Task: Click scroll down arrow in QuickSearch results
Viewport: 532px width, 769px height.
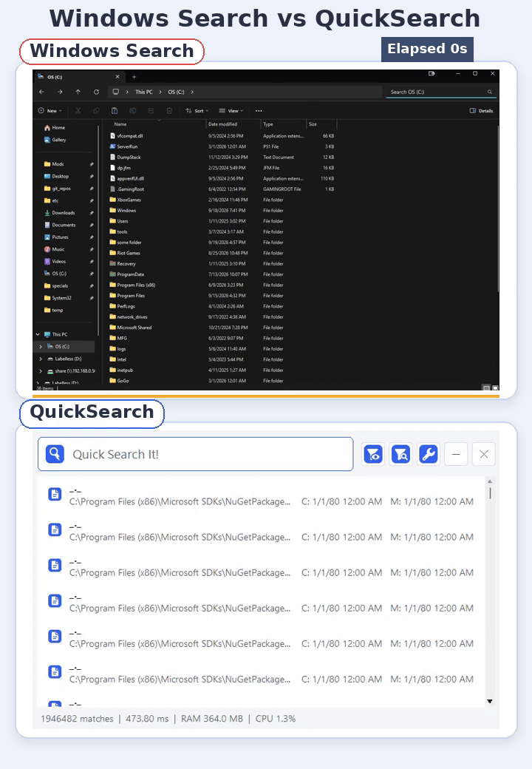Action: [489, 701]
